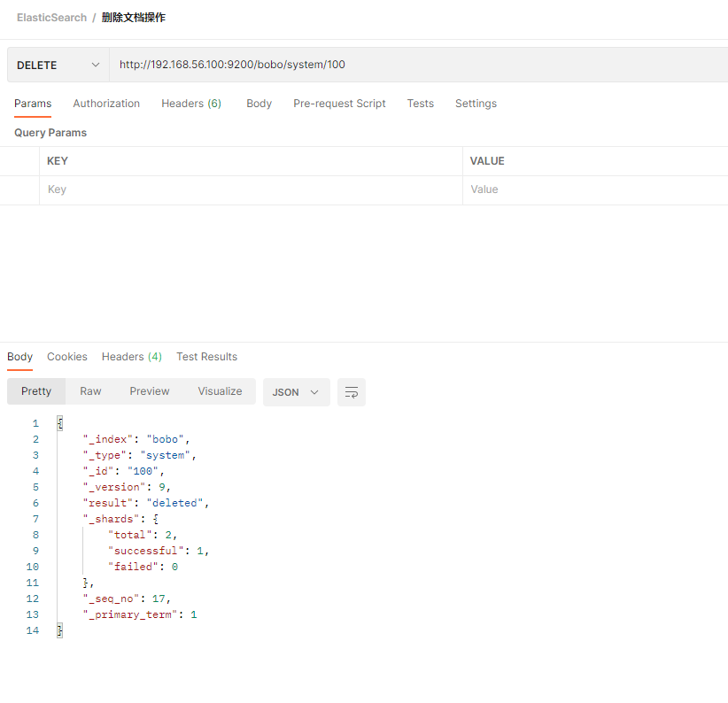
Task: Click the query param Value field
Action: pyautogui.click(x=595, y=189)
